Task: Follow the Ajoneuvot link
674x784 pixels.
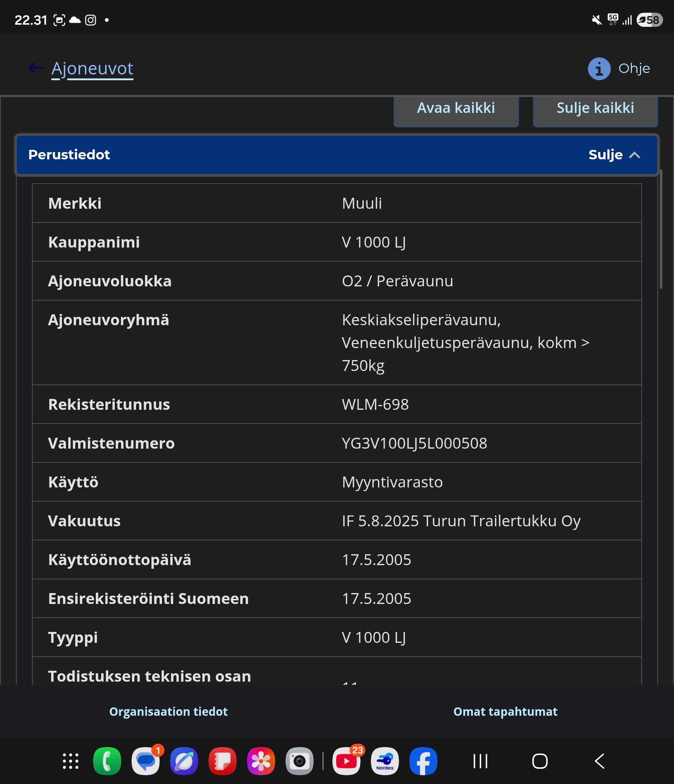Action: pyautogui.click(x=92, y=69)
